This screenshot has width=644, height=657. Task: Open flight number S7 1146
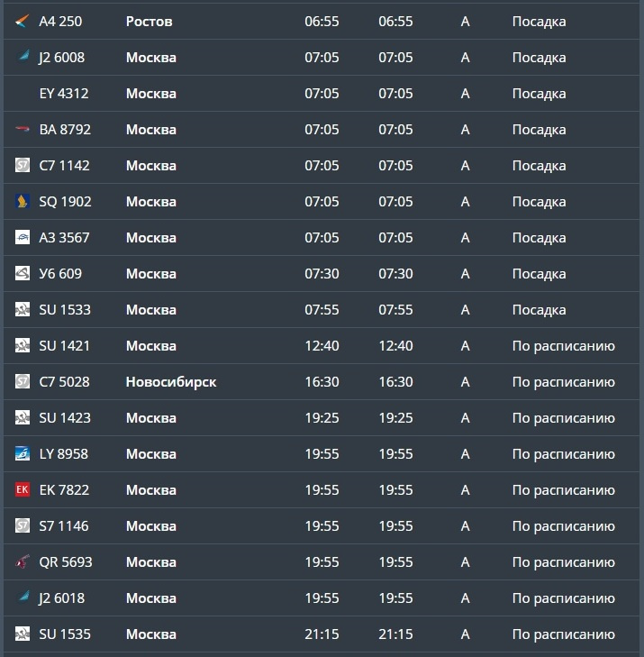[64, 525]
